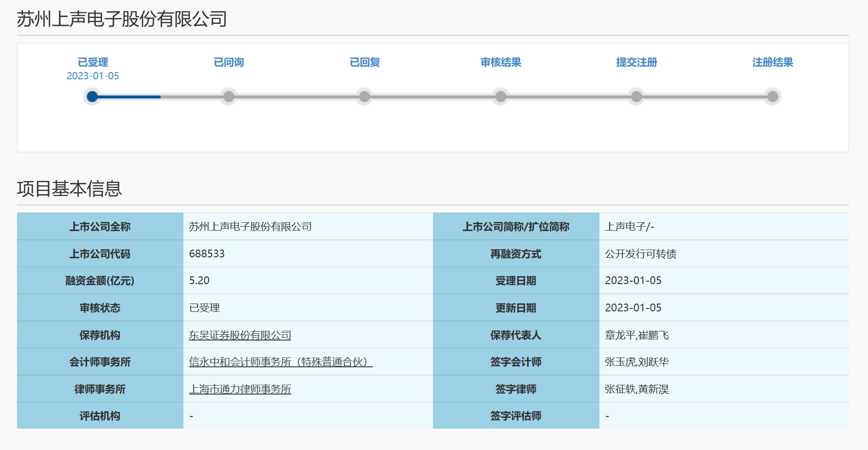Viewport: 868px width, 450px height.
Task: Click the date 2023-01-05 under the 已受理 stage label
Action: point(93,76)
